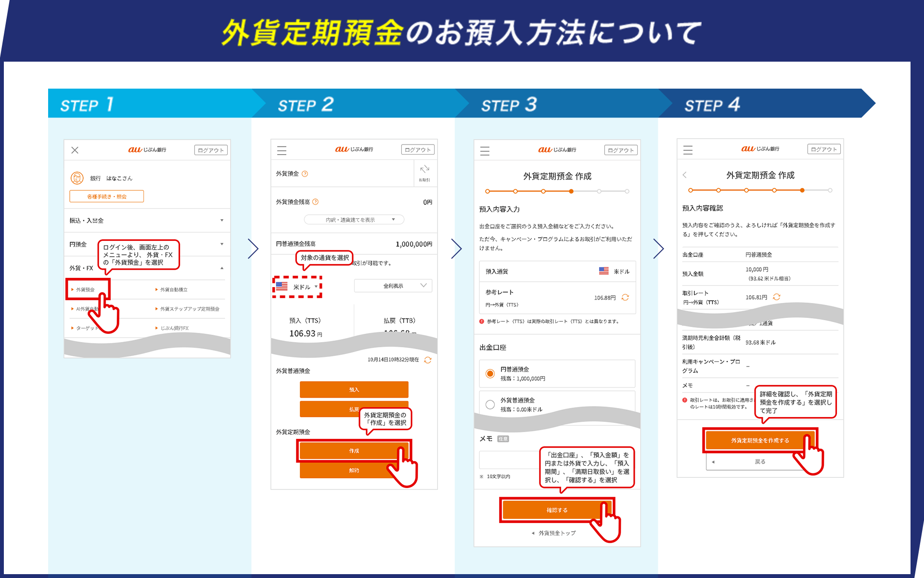This screenshot has width=924, height=578.
Task: Click help icon next to 外貨預金残高
Action: [315, 202]
